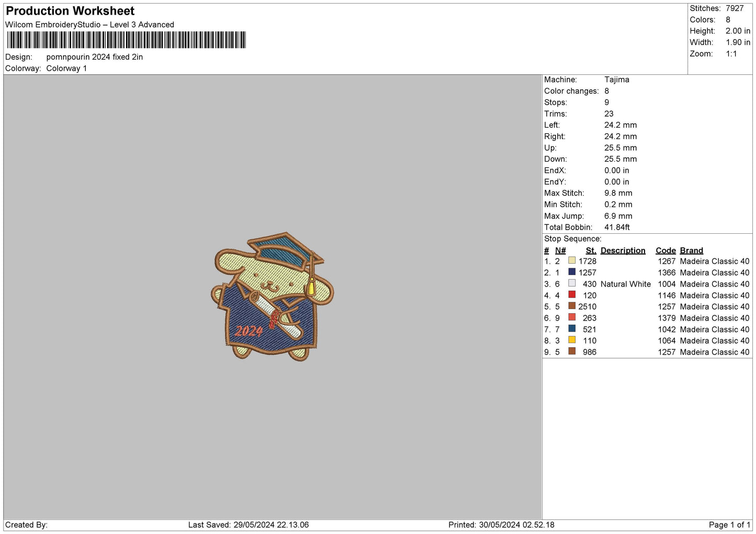The width and height of the screenshot is (756, 534).
Task: Click the Machine value 'Tajima'
Action: click(617, 79)
